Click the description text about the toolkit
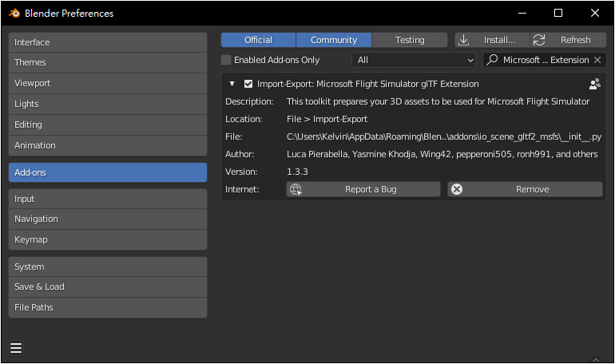Viewport: 615px width, 364px height. [438, 101]
